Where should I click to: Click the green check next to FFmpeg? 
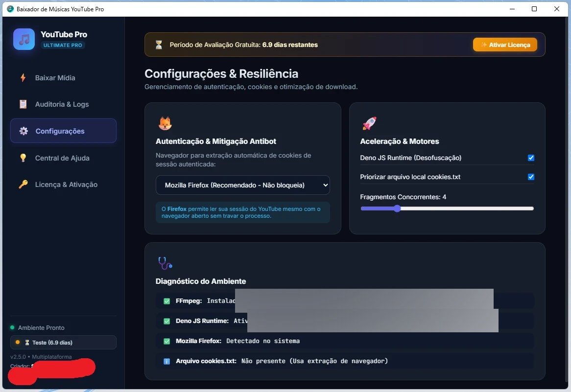[167, 301]
